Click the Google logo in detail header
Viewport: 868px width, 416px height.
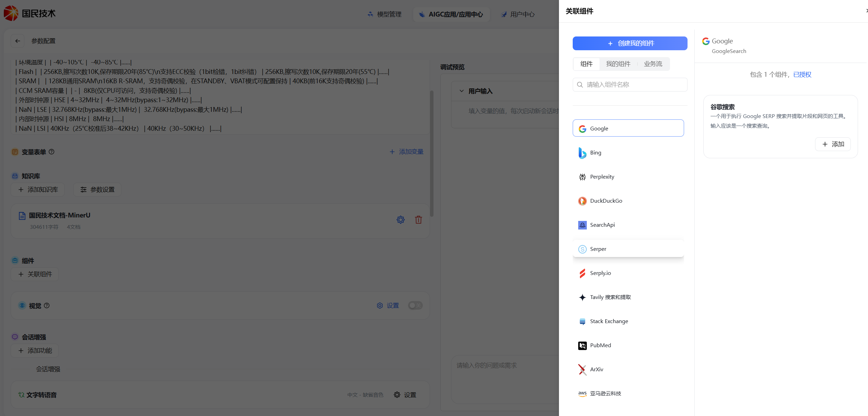click(x=706, y=41)
